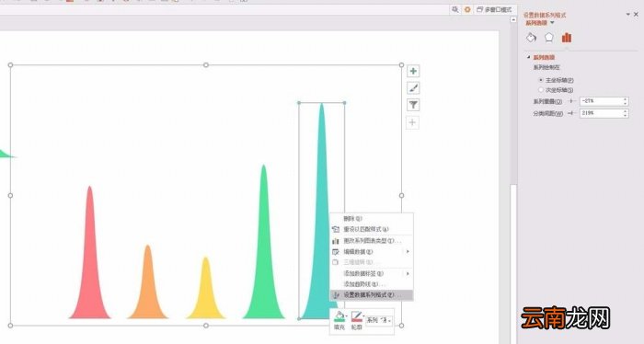Open the Effects pentagon tab icon
This screenshot has width=644, height=344.
coord(549,38)
